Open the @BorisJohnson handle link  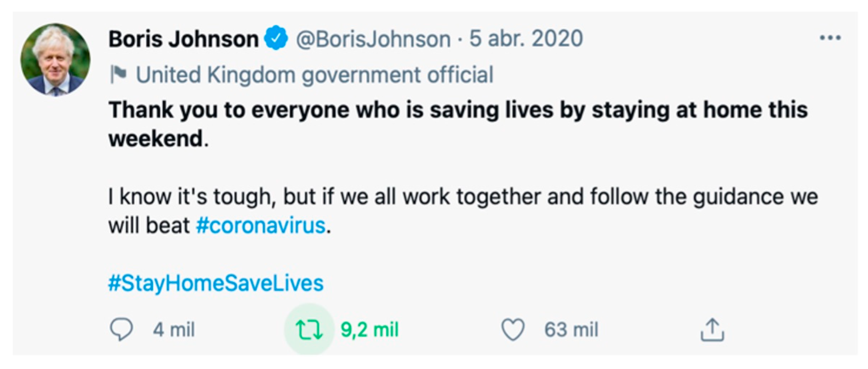click(x=373, y=39)
